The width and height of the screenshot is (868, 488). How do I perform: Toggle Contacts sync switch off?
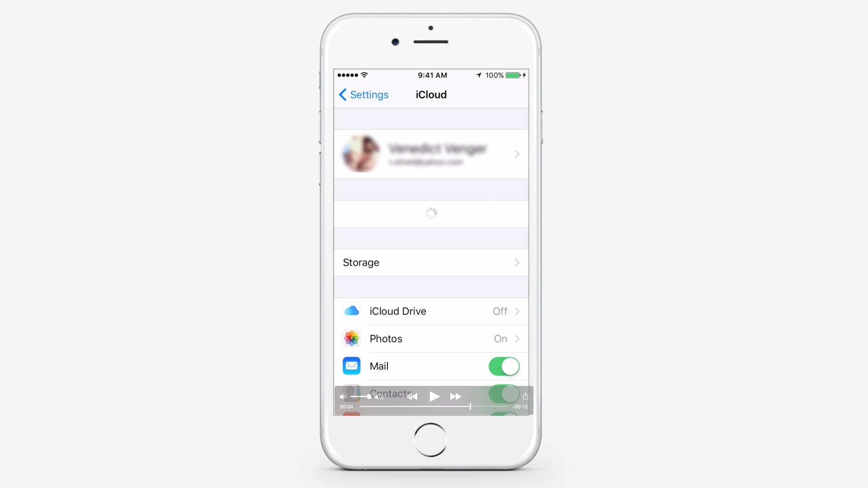[x=503, y=393]
